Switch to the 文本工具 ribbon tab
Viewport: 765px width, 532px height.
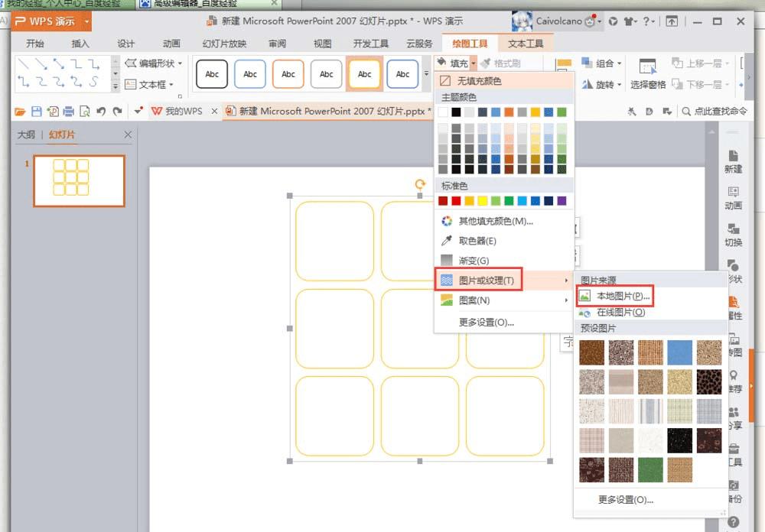pos(526,44)
